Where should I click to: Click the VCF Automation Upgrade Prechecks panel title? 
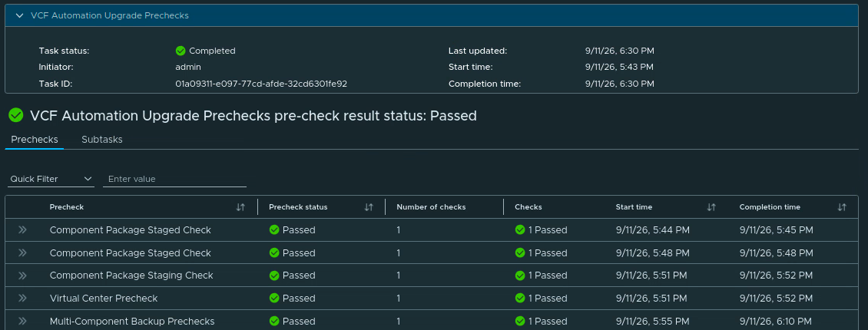click(x=110, y=15)
